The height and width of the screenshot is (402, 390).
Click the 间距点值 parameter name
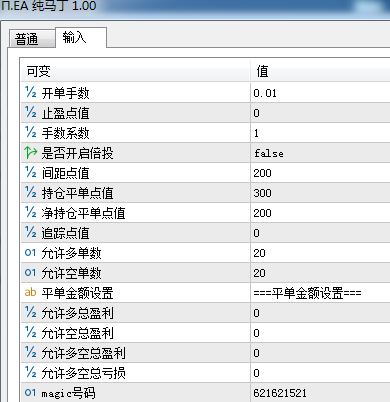pos(66,173)
